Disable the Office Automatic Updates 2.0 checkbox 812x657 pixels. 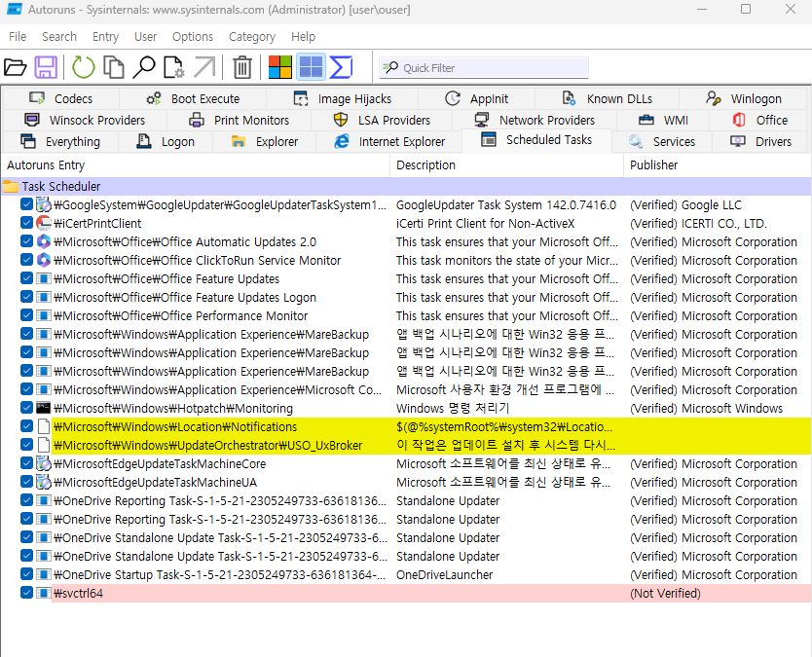(x=27, y=241)
